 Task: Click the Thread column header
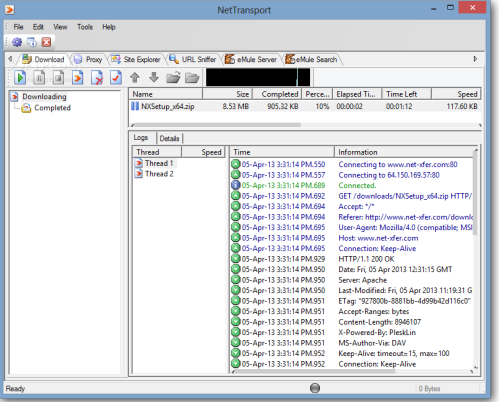click(157, 152)
